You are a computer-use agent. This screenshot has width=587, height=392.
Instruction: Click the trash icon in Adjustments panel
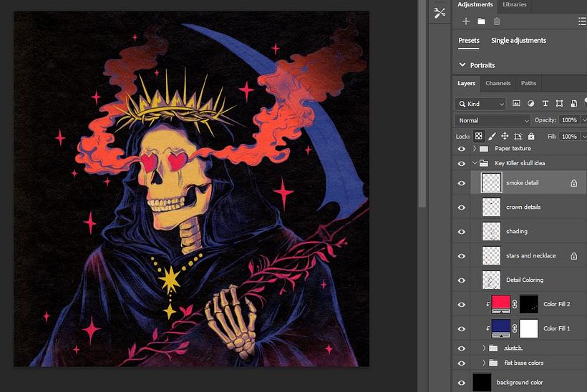497,21
